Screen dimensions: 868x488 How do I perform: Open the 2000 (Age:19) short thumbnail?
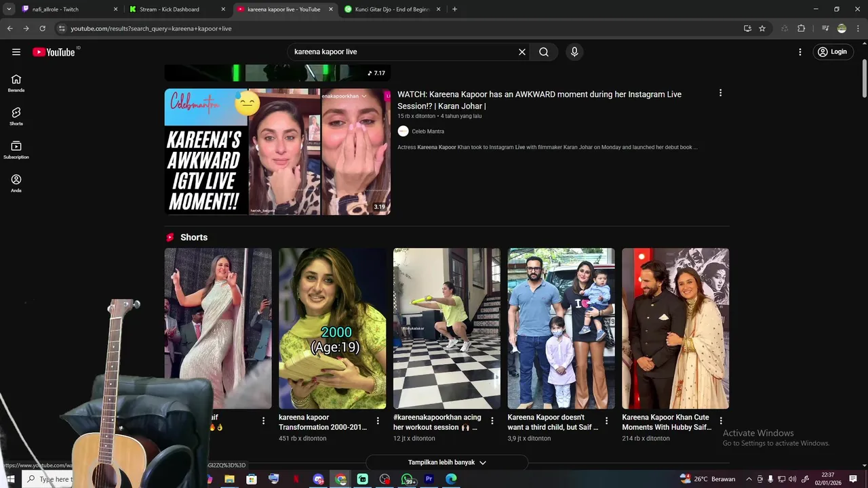point(332,328)
